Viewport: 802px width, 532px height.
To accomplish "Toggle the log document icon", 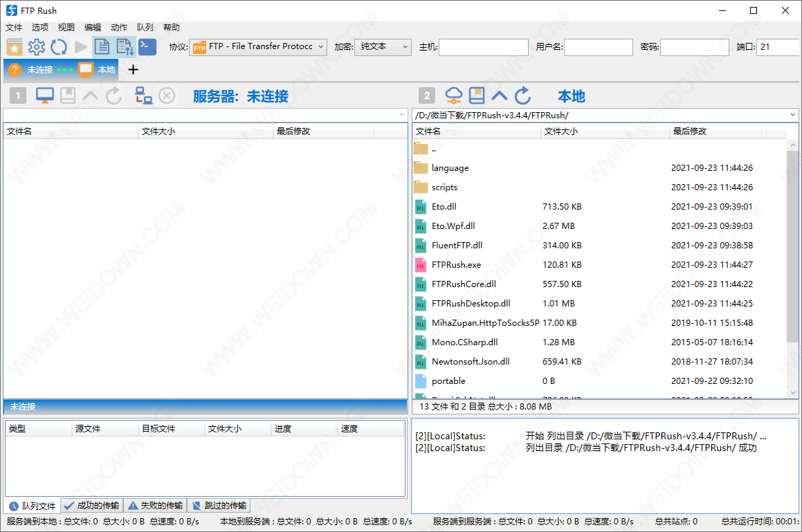I will click(102, 47).
